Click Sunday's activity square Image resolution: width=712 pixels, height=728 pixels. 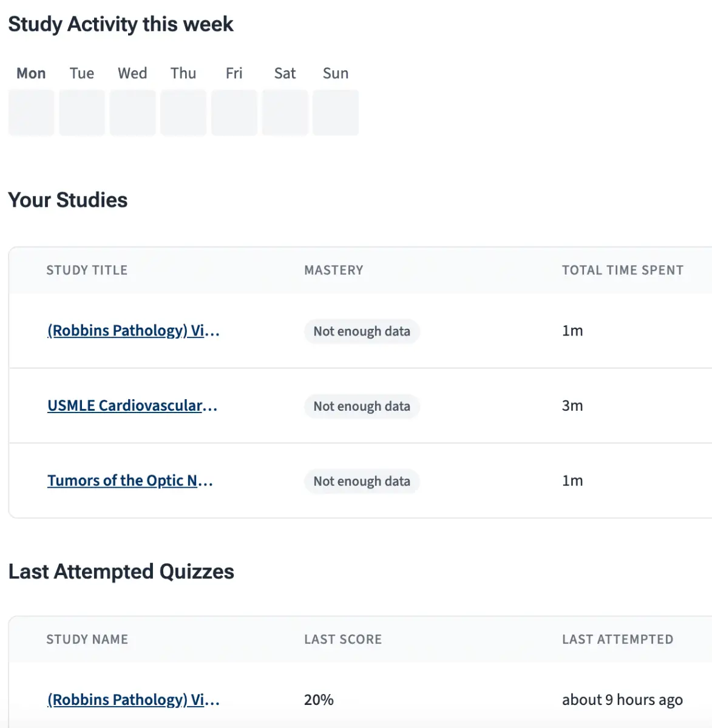click(x=336, y=113)
